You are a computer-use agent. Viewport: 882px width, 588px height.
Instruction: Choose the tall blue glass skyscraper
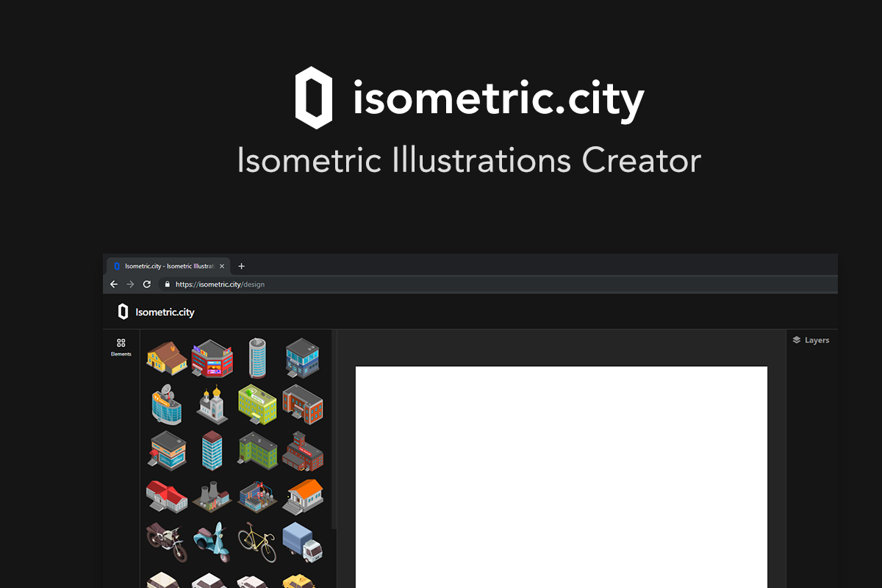[x=212, y=450]
